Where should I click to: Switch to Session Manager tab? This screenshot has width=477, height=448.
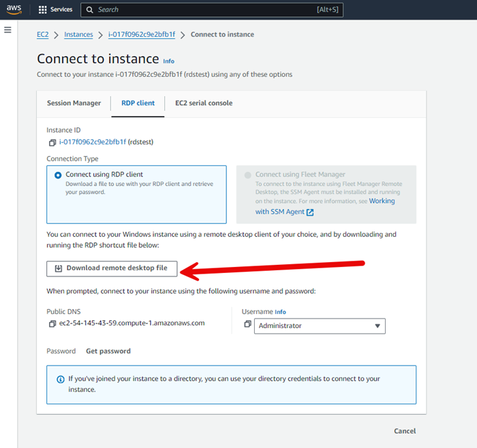pos(74,103)
